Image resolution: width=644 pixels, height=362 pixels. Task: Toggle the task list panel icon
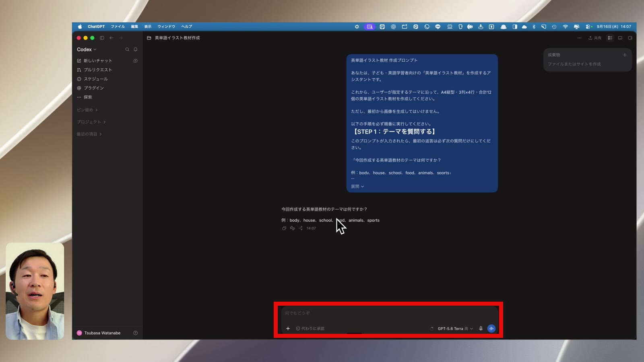click(x=610, y=38)
